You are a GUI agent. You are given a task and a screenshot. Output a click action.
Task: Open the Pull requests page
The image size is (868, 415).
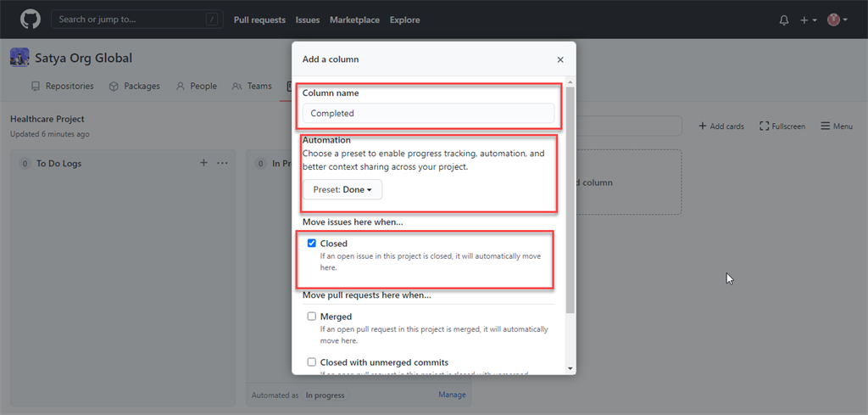(x=259, y=20)
